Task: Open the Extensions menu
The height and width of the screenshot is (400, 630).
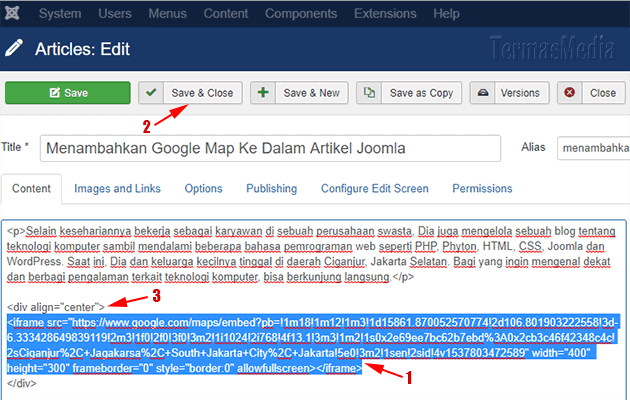Action: tap(385, 13)
